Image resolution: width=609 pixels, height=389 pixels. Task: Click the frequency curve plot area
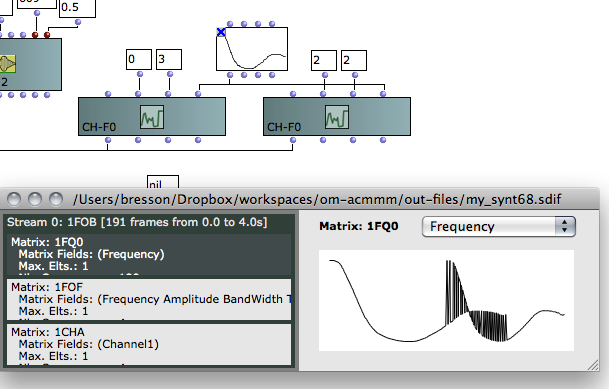pyautogui.click(x=446, y=300)
